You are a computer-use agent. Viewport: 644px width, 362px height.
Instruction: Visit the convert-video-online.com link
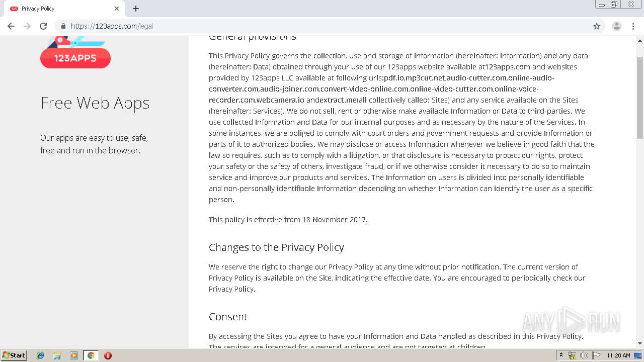pyautogui.click(x=364, y=89)
